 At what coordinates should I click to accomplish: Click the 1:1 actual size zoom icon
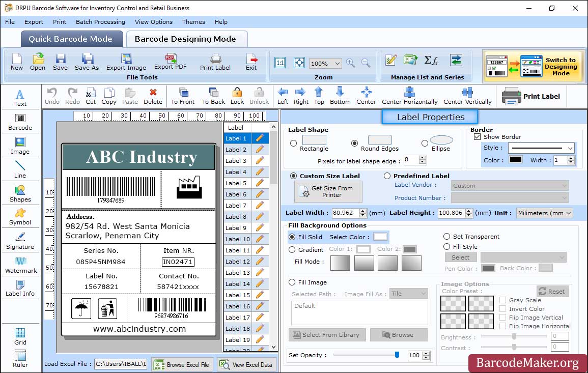(x=280, y=63)
